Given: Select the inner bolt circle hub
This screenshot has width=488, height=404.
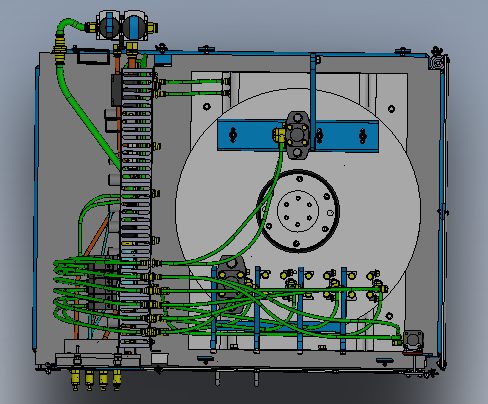Looking at the screenshot, I should click(x=298, y=211).
